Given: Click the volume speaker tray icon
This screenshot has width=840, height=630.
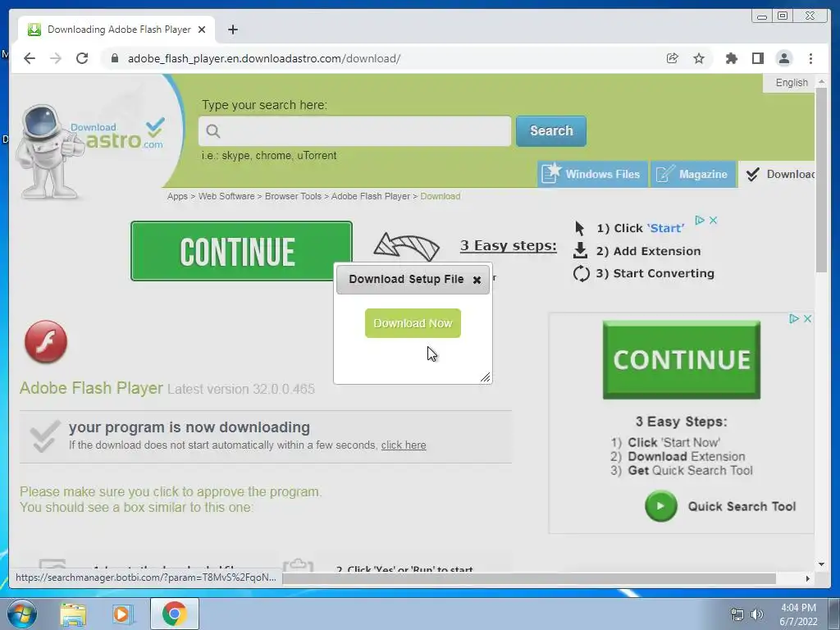Looking at the screenshot, I should click(x=756, y=614).
